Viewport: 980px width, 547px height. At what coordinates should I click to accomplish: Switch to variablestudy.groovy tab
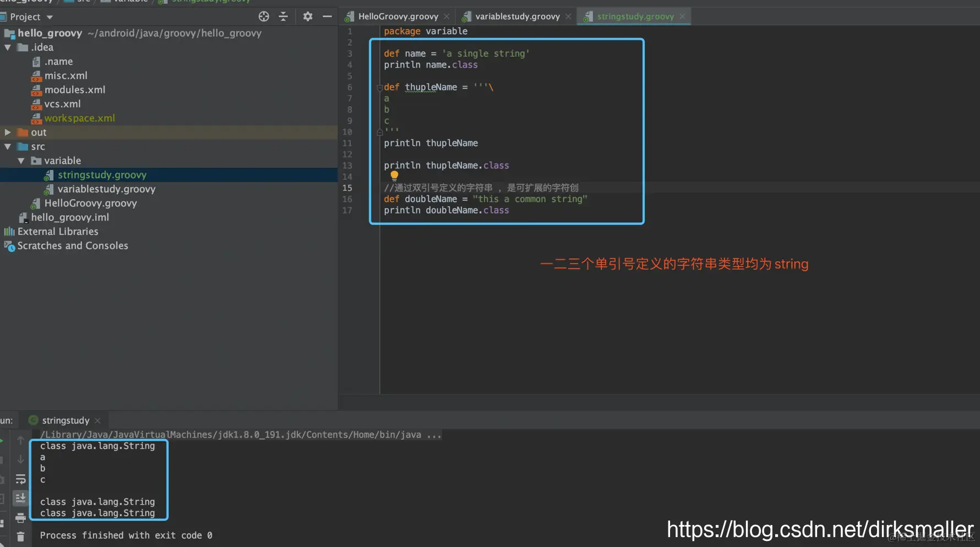click(x=518, y=17)
